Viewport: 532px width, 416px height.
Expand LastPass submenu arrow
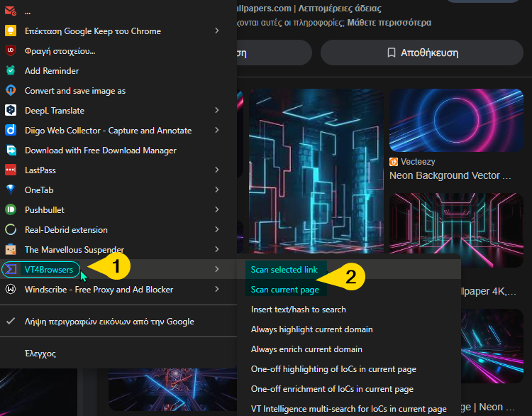pos(217,170)
